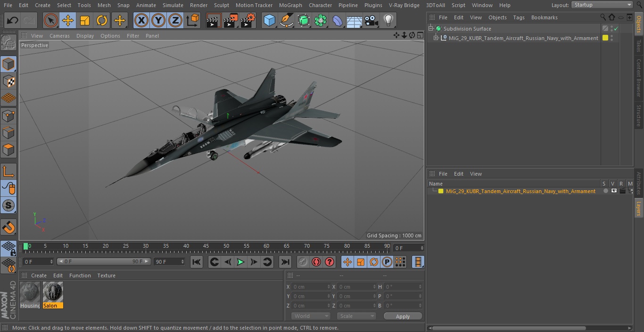Expand MiG_29_KUBR object hierarchy

[436, 38]
